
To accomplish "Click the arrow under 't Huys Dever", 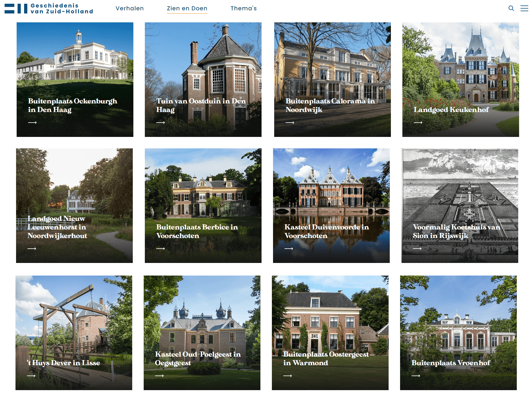I will [x=31, y=376].
